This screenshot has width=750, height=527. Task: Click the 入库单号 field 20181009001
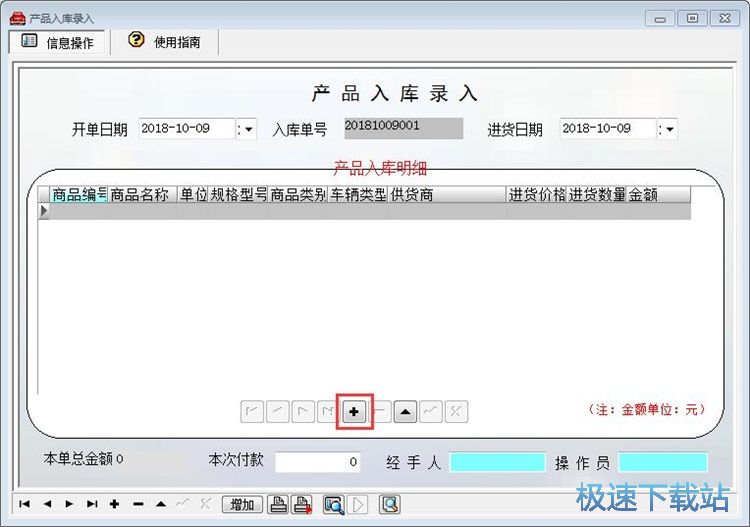pyautogui.click(x=404, y=128)
